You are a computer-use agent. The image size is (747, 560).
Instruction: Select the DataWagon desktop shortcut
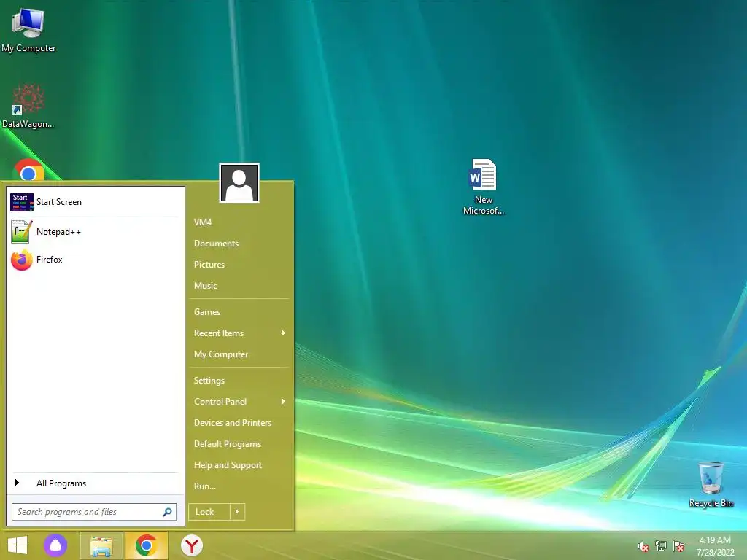pos(28,106)
